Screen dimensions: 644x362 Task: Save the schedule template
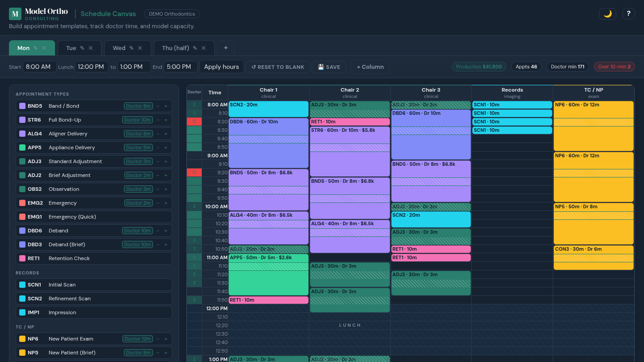point(329,67)
